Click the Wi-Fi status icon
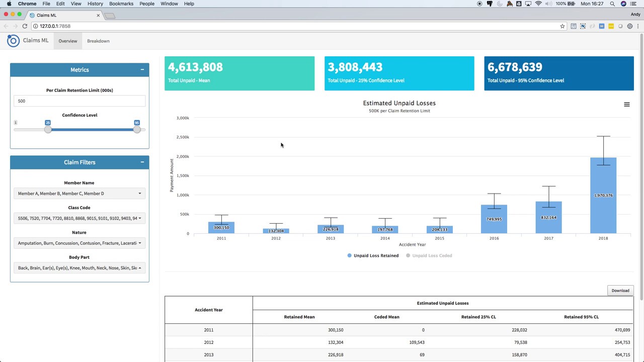644x362 pixels. click(x=538, y=4)
